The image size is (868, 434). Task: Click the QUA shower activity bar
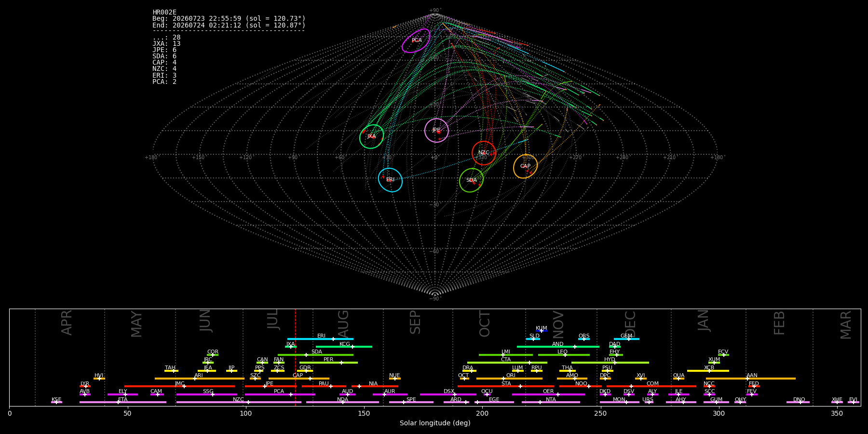pos(678,379)
